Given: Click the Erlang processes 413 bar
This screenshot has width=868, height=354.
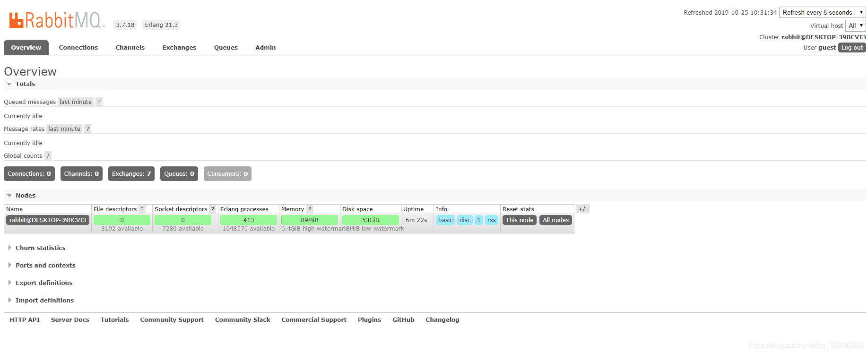Looking at the screenshot, I should tap(249, 220).
